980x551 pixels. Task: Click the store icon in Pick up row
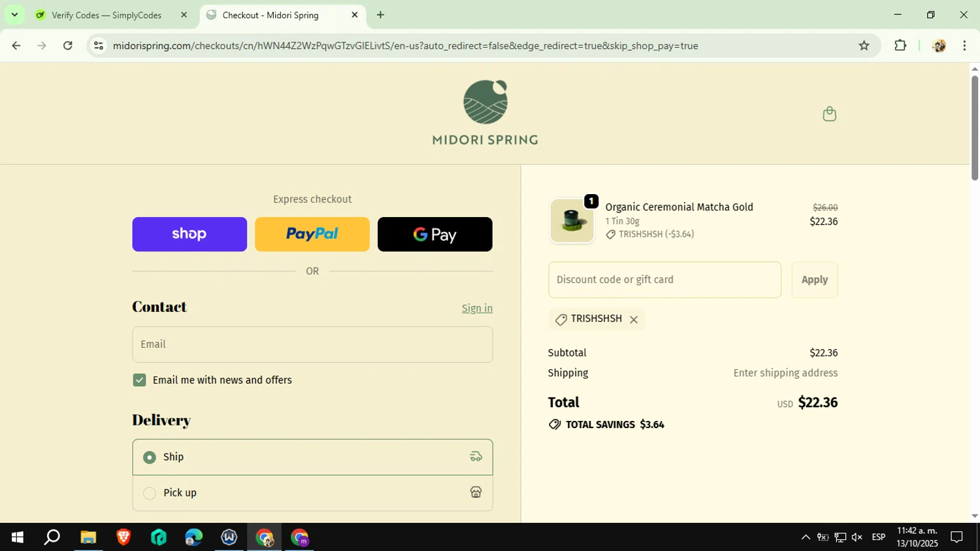(476, 493)
